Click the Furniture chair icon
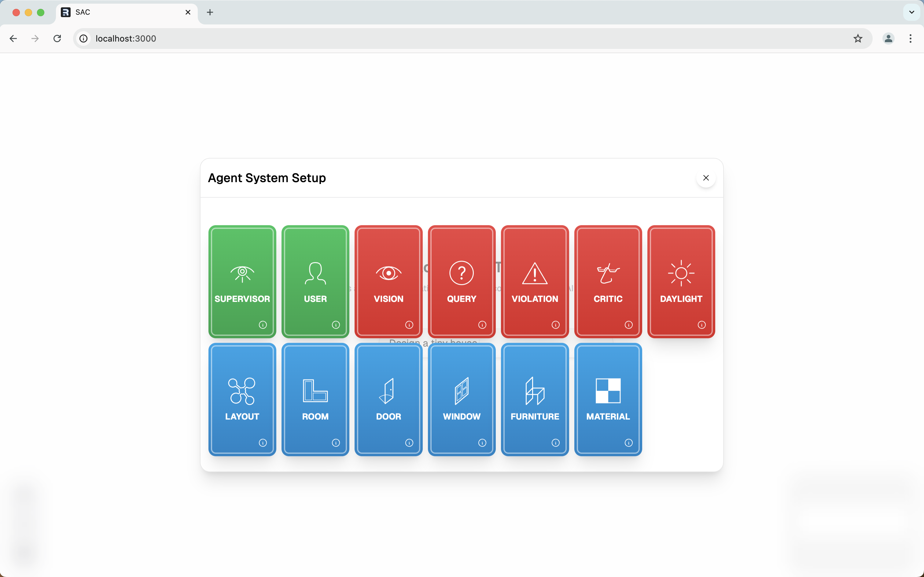Image resolution: width=924 pixels, height=577 pixels. click(534, 391)
